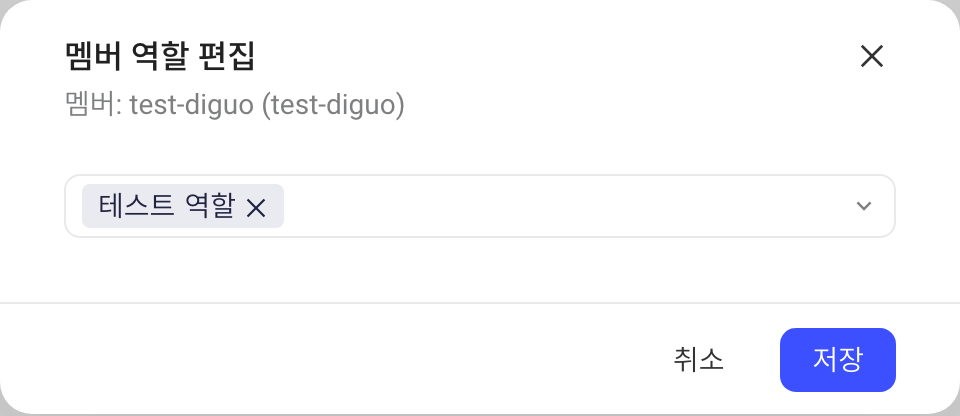Confirm role edits with blue 저장
Viewport: 960px width, 416px height.
838,360
